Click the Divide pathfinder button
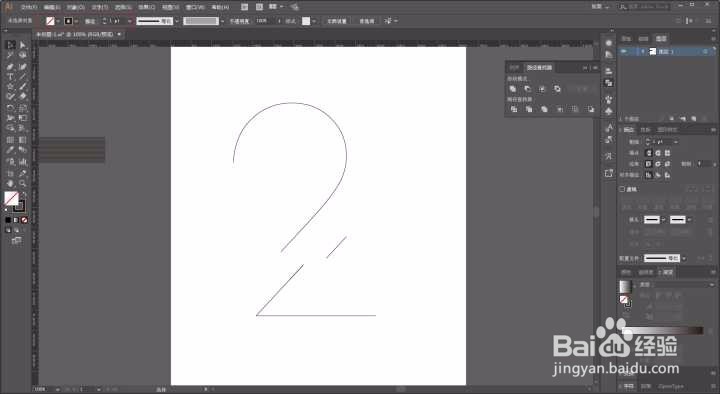Image resolution: width=720 pixels, height=394 pixels. pos(514,109)
